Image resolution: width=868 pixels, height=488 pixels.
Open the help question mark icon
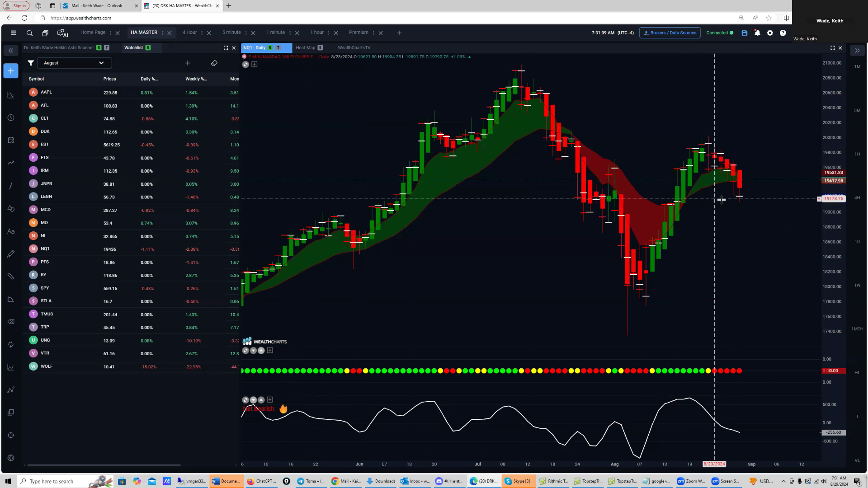tap(783, 33)
